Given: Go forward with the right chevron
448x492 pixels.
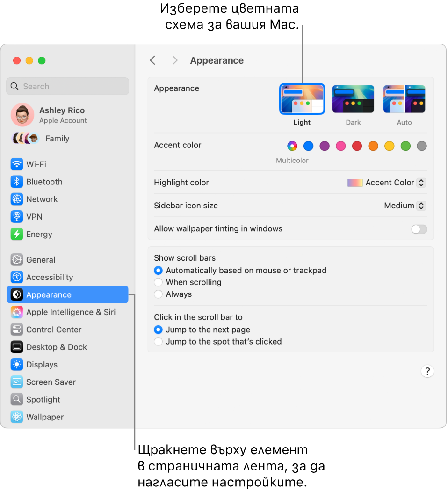Looking at the screenshot, I should [174, 60].
